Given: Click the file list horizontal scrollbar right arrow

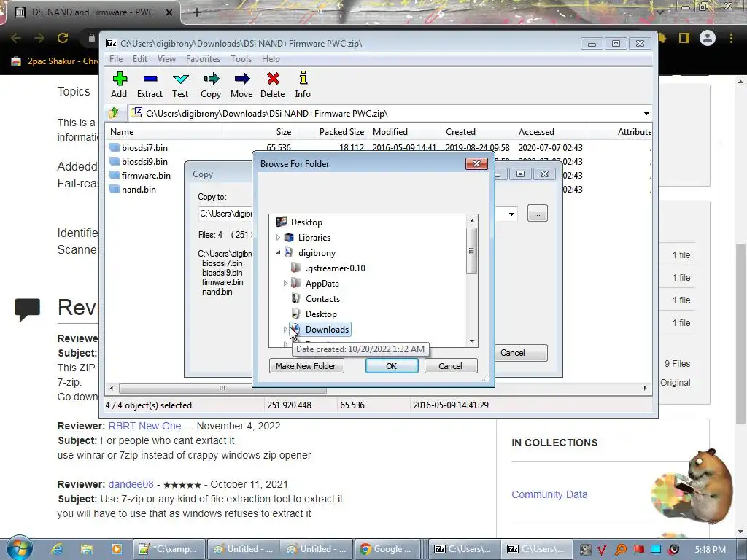Looking at the screenshot, I should pyautogui.click(x=645, y=388).
